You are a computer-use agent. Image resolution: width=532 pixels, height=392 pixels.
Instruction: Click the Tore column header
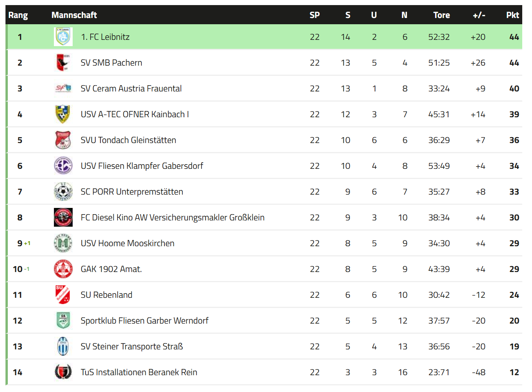tap(441, 15)
